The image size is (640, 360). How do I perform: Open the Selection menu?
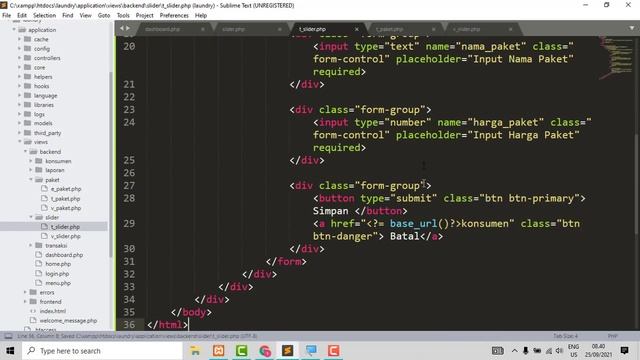(x=44, y=15)
